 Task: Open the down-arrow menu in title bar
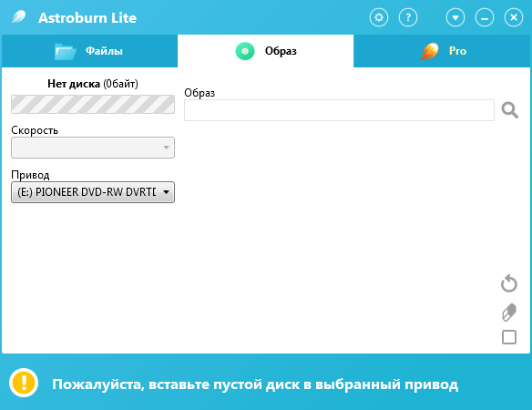[x=455, y=17]
